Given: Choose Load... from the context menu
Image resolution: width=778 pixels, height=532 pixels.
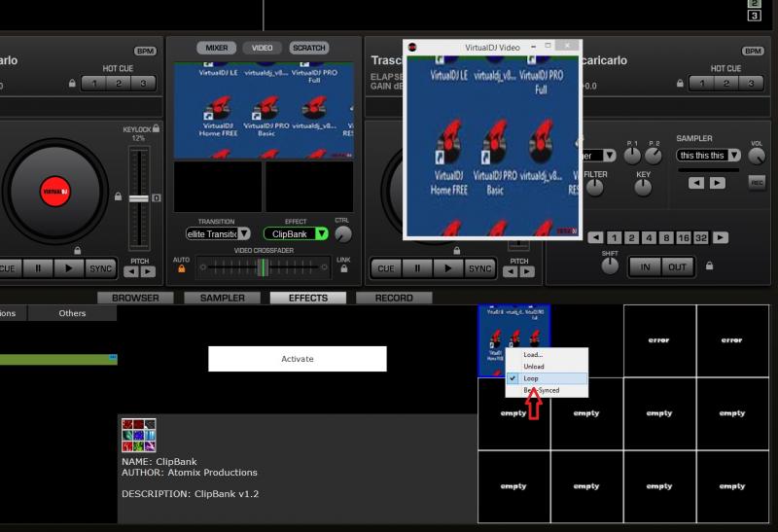Looking at the screenshot, I should click(x=547, y=354).
